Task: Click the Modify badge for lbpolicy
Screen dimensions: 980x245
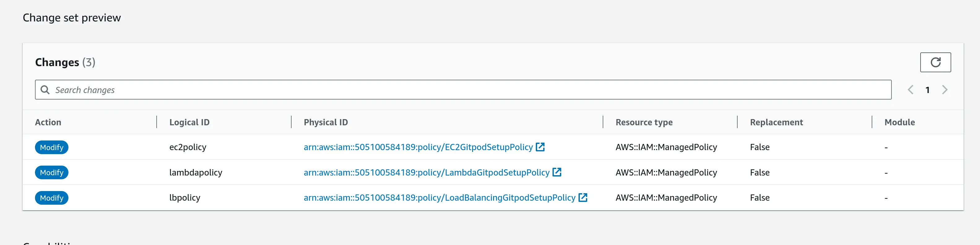Action: (x=52, y=198)
